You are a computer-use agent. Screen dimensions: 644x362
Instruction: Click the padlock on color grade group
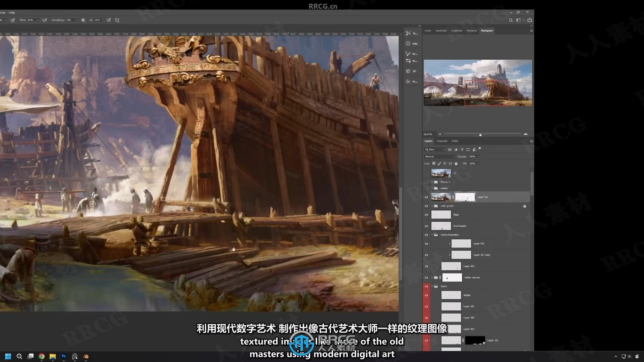pos(525,206)
